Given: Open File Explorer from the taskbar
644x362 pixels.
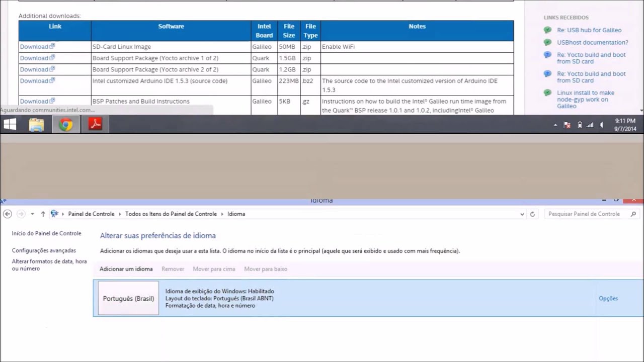Looking at the screenshot, I should [37, 124].
